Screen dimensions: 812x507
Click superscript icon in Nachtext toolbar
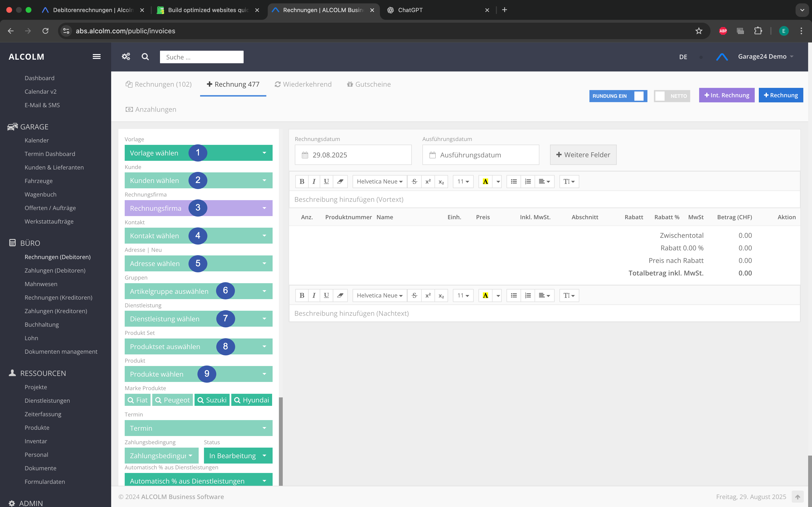[x=428, y=296]
